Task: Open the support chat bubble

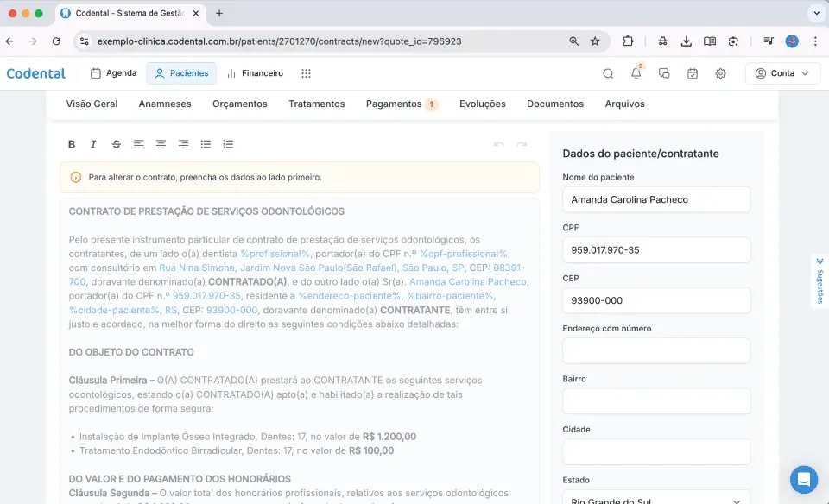Action: pos(804,479)
